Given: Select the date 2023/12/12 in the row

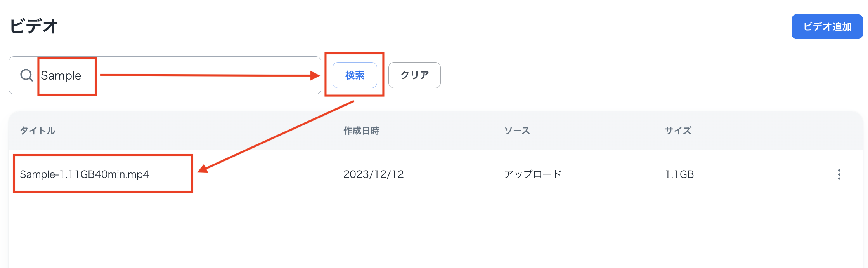Looking at the screenshot, I should [374, 175].
